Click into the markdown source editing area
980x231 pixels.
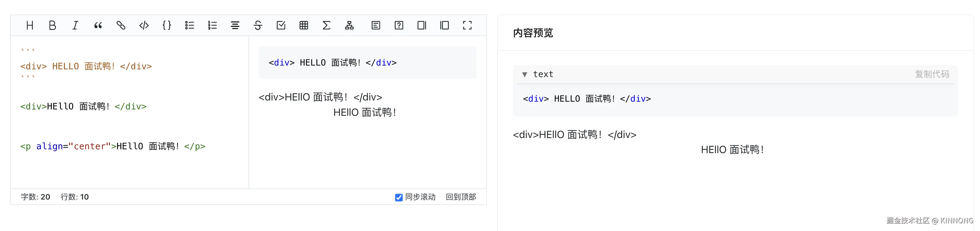pyautogui.click(x=129, y=168)
